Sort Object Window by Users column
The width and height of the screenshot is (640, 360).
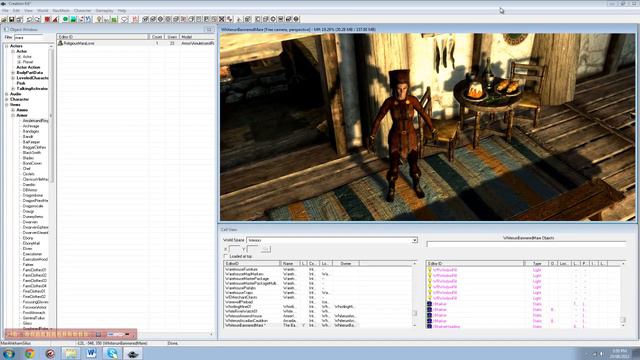click(172, 37)
